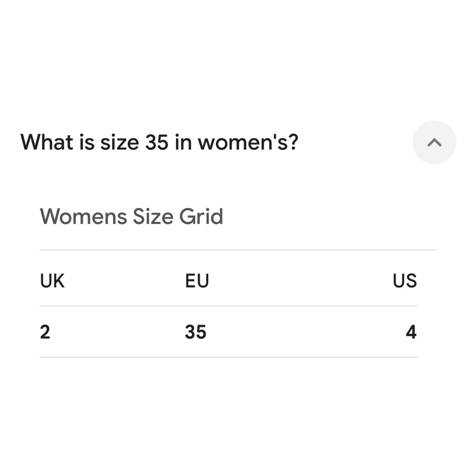Click the EU column header

[x=197, y=280]
